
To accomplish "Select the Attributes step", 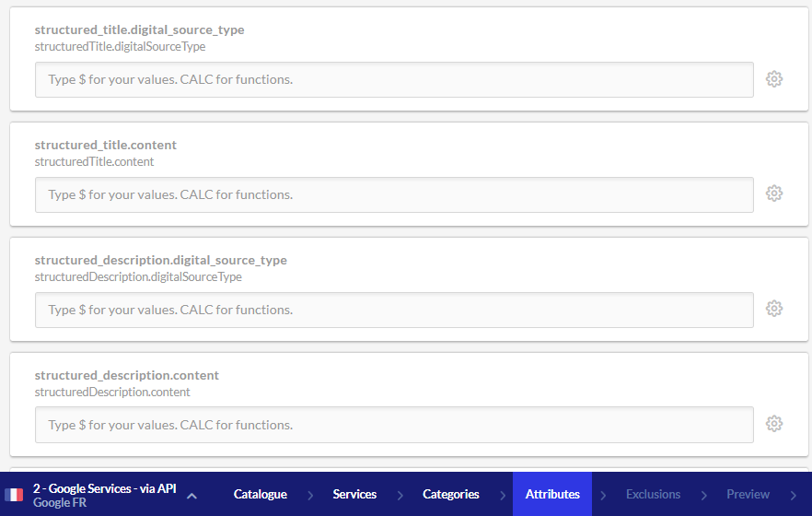I will tap(552, 495).
